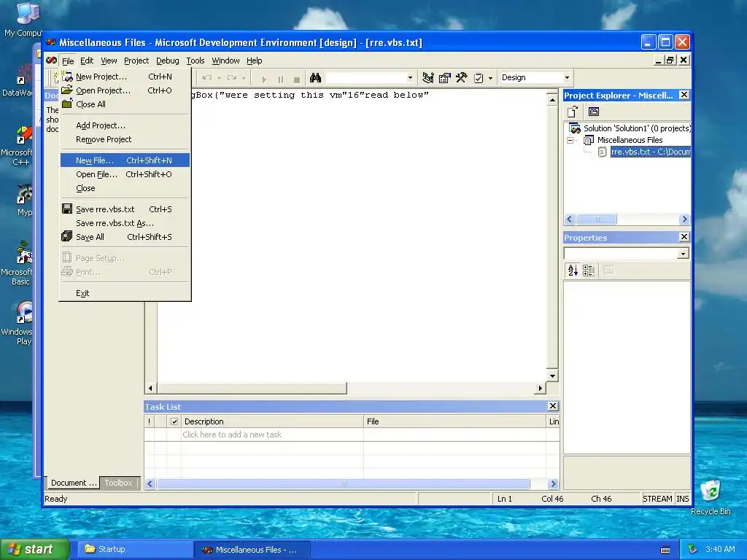Select Save rre.vbs.txt As... menu entry
747x560 pixels.
125,223
